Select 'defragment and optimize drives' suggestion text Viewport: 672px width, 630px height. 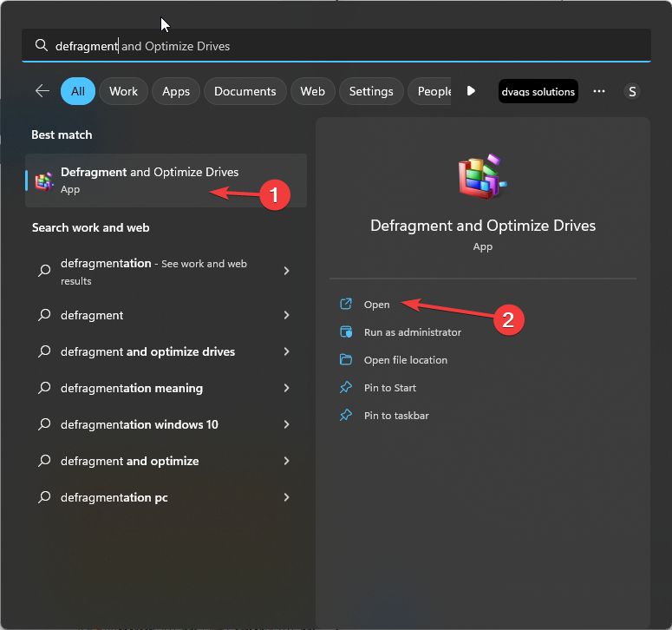pyautogui.click(x=148, y=351)
